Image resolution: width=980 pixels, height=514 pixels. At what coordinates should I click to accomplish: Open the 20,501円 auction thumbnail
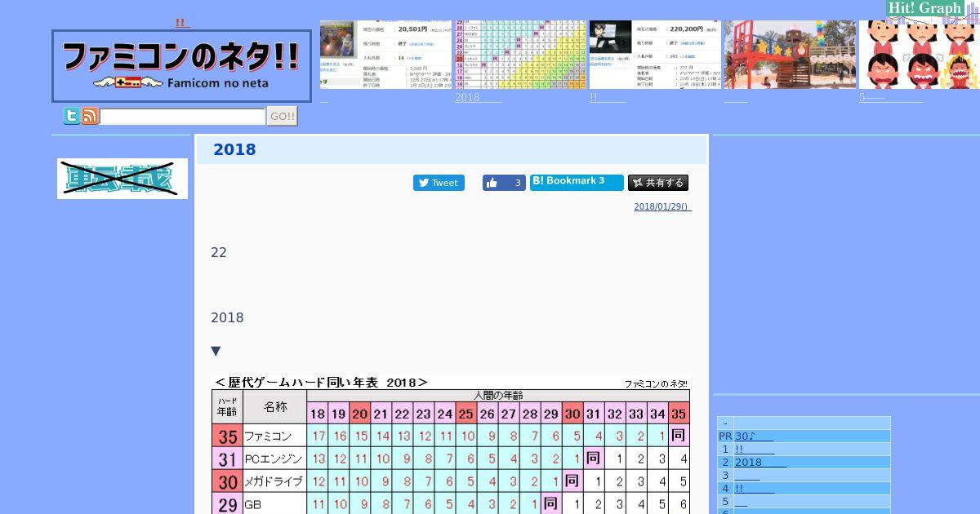coord(385,55)
